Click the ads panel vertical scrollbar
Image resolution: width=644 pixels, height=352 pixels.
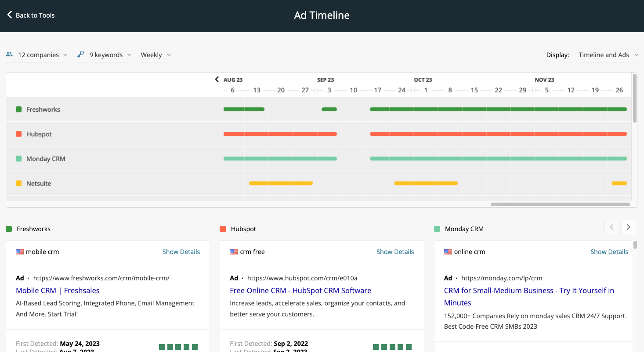click(x=635, y=245)
